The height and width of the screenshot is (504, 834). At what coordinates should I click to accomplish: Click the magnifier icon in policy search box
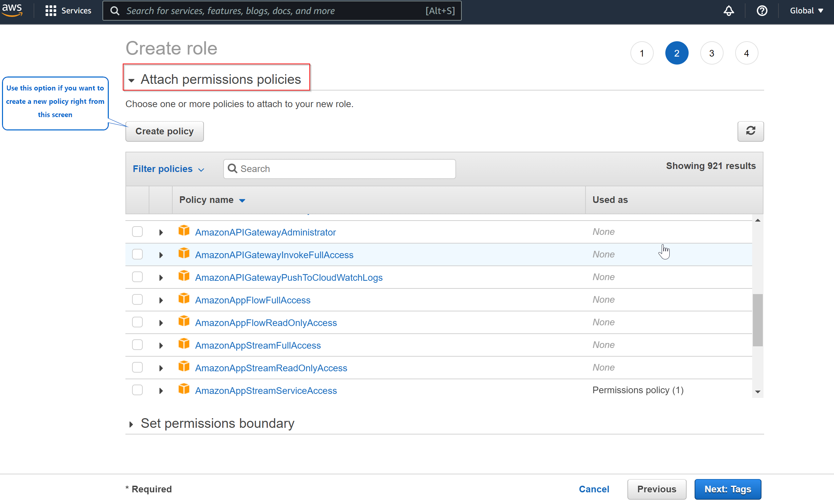232,168
